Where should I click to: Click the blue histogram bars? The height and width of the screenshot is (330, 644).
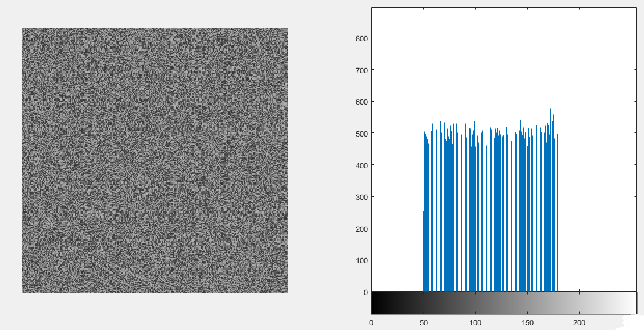click(x=491, y=200)
